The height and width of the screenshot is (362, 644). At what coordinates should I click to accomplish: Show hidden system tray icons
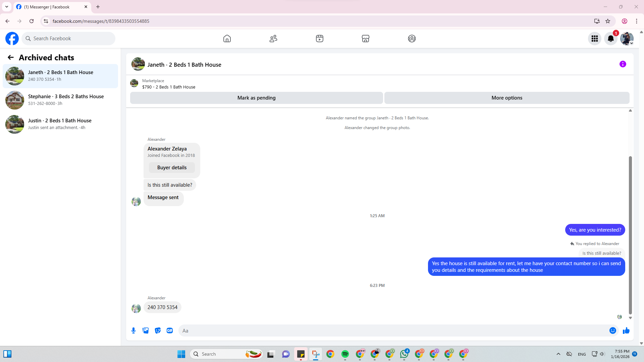pos(558,354)
